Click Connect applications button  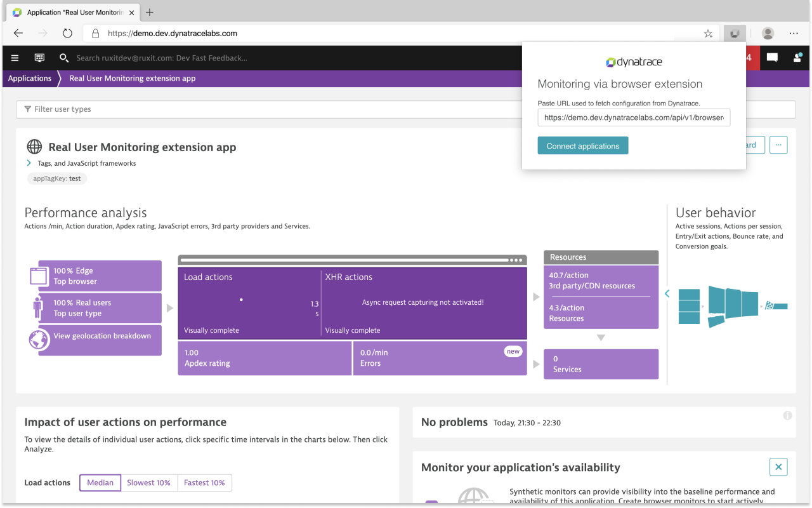pos(583,145)
